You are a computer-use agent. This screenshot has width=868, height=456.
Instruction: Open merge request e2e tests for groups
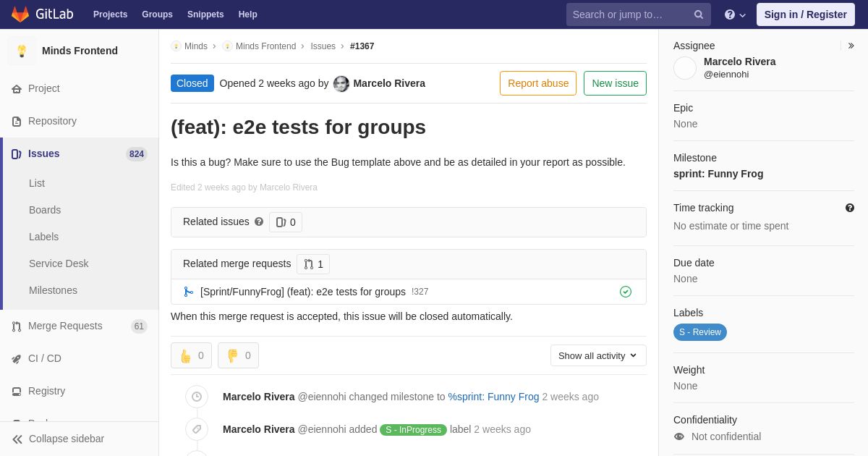[303, 292]
